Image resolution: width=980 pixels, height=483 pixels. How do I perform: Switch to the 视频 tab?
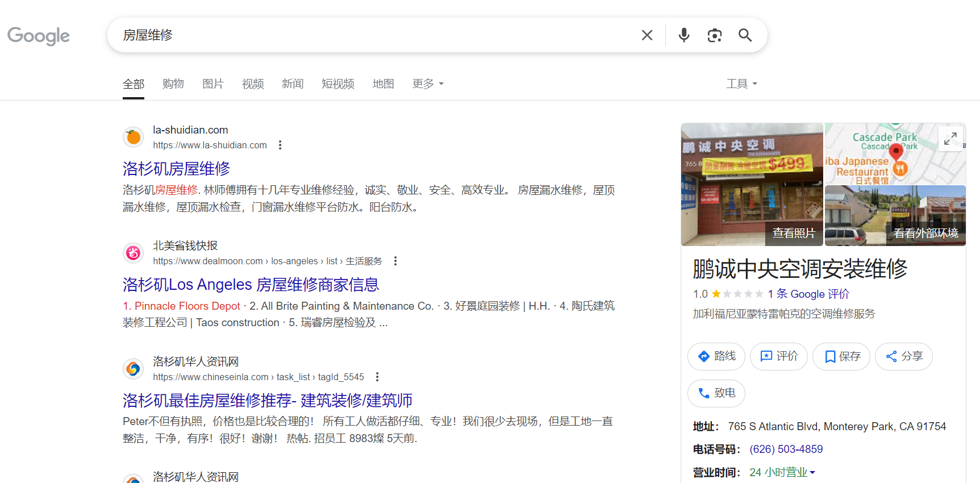pyautogui.click(x=253, y=84)
